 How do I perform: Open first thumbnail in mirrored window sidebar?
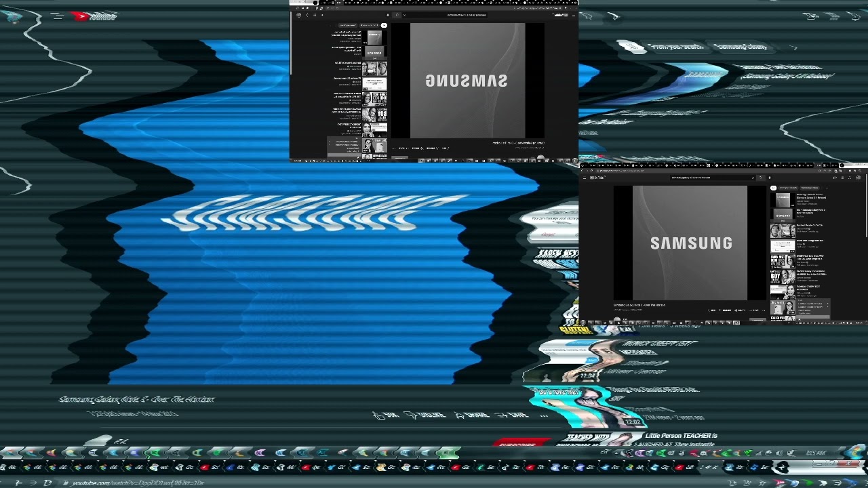point(375,37)
